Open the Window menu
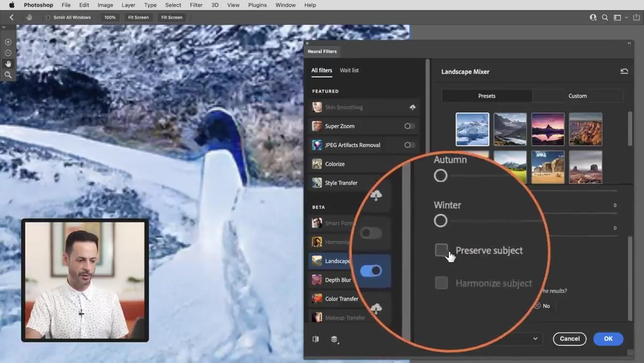This screenshot has height=363, width=644. tap(286, 5)
